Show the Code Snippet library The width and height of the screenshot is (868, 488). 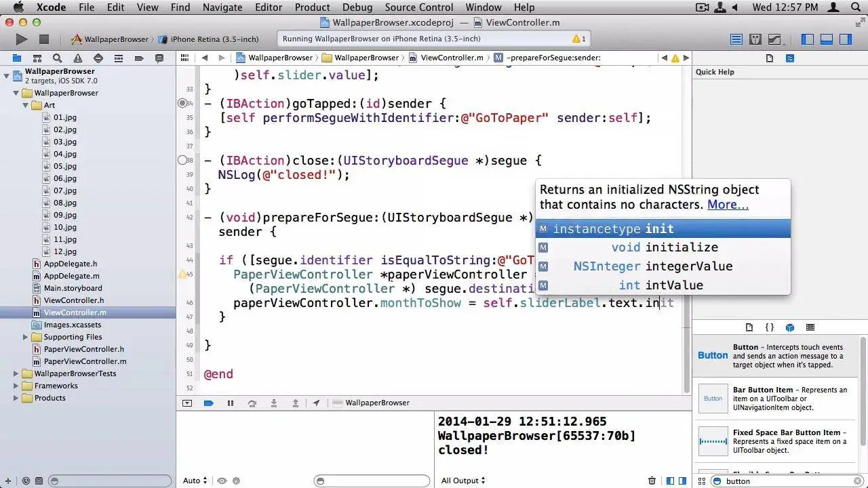(x=770, y=327)
